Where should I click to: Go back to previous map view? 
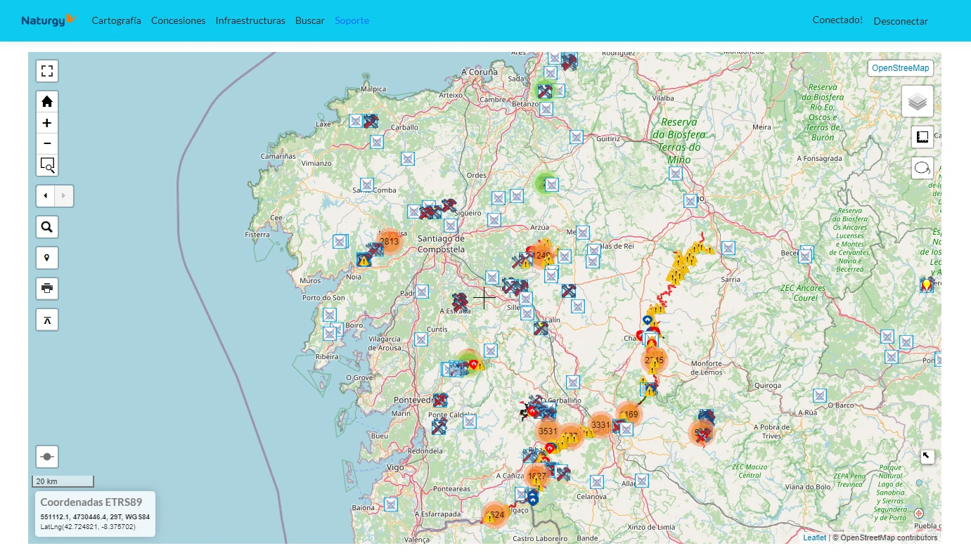46,195
